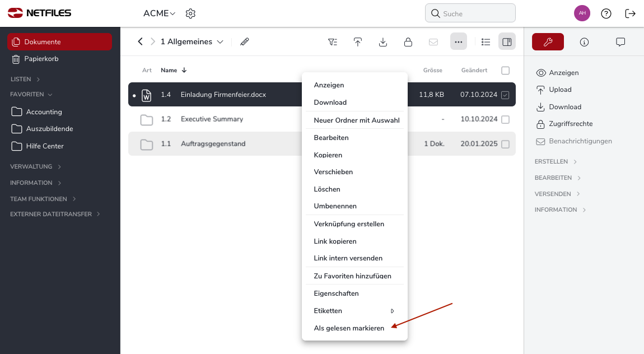Open the AH user avatar
Viewport: 644px width, 354px height.
pos(582,13)
